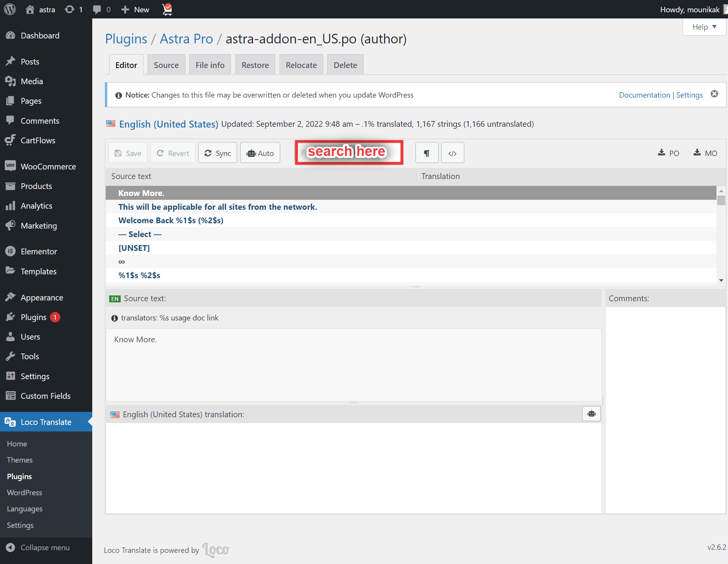Toggle code view button
Viewport: 728px width, 564px height.
tap(453, 153)
